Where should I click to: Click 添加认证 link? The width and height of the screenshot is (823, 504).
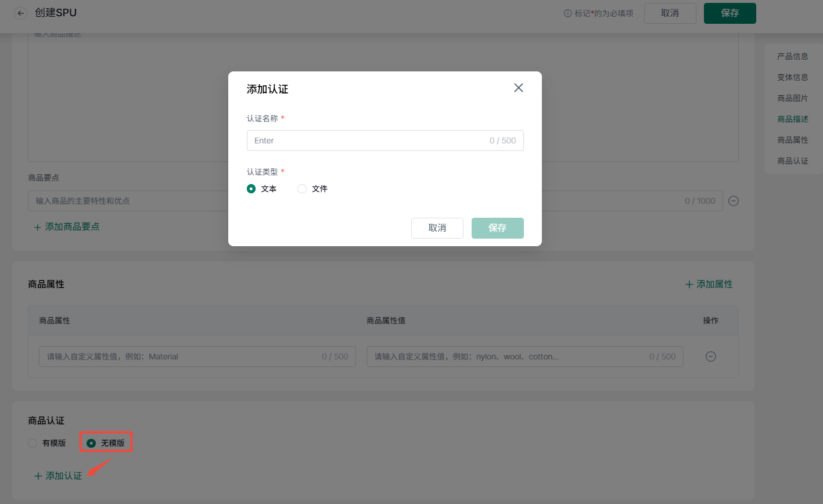pyautogui.click(x=58, y=476)
